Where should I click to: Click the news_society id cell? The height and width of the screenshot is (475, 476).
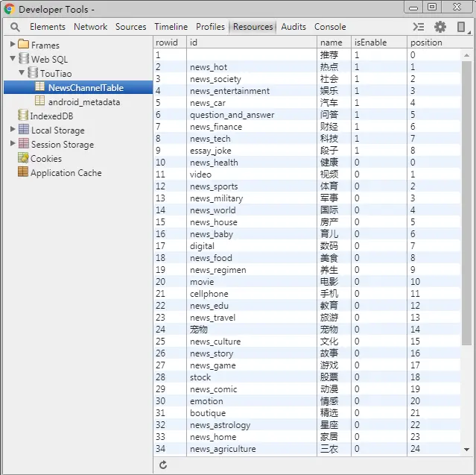tap(252, 79)
